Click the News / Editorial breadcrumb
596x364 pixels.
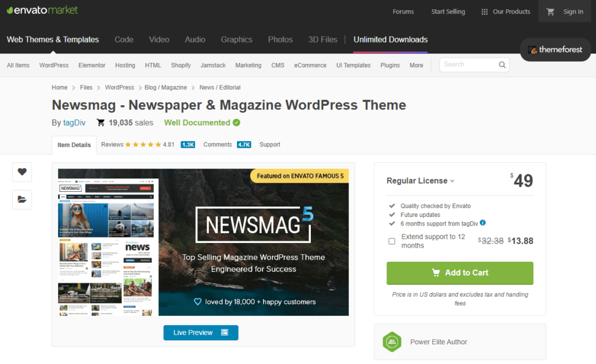pos(220,87)
